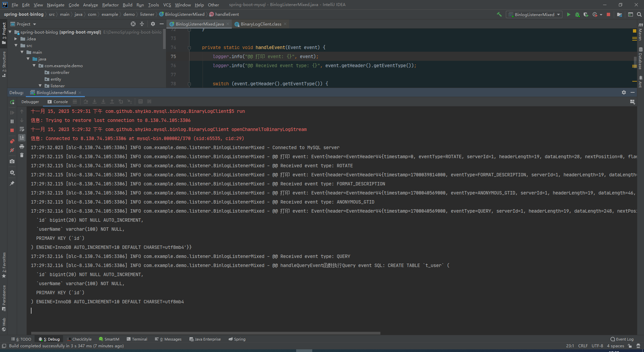Toggle Mute Breakpoints in the debug sidebar
Screen dimensions: 644x352
(12, 150)
